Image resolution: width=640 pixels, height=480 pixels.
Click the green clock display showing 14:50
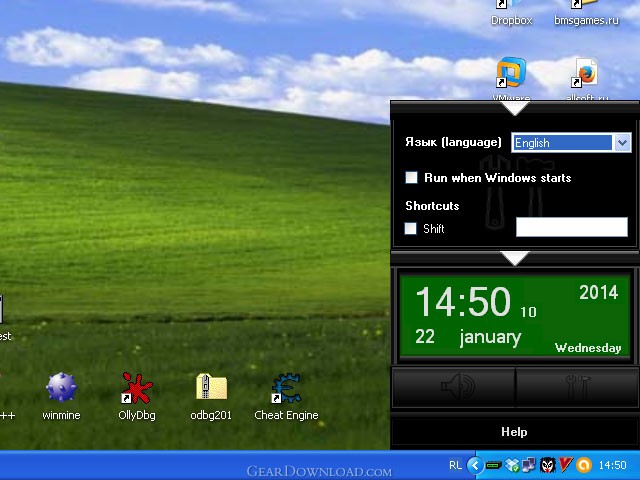pos(514,317)
